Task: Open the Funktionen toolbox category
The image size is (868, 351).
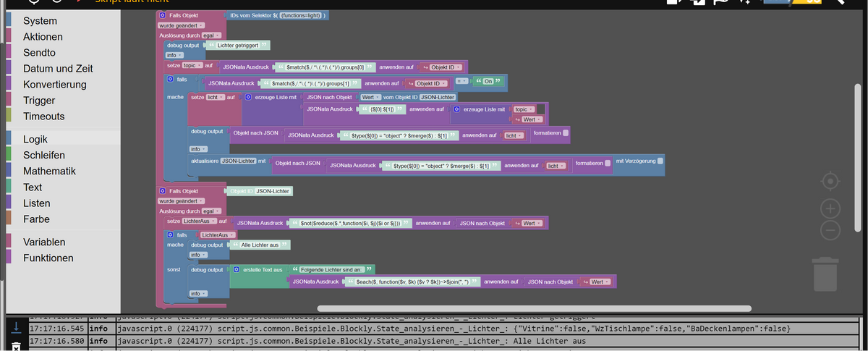Action: [48, 258]
